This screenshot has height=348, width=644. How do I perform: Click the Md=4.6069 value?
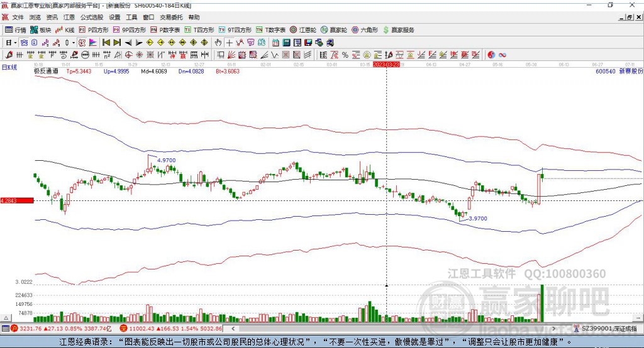tap(153, 71)
